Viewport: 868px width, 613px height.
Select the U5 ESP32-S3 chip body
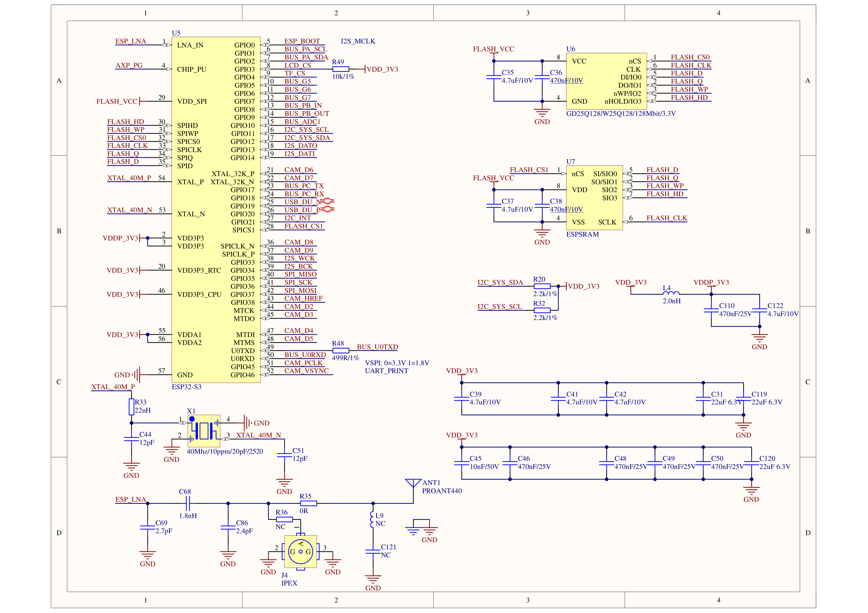tap(216, 210)
